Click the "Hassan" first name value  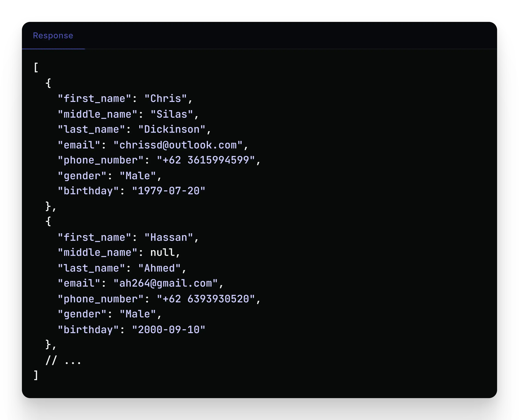pos(169,237)
